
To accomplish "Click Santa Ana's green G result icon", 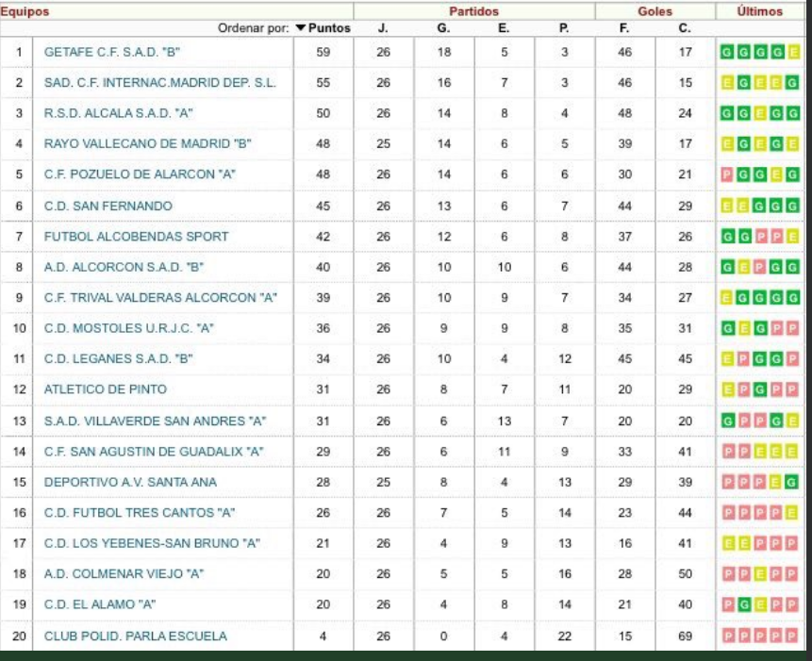I will [x=792, y=483].
